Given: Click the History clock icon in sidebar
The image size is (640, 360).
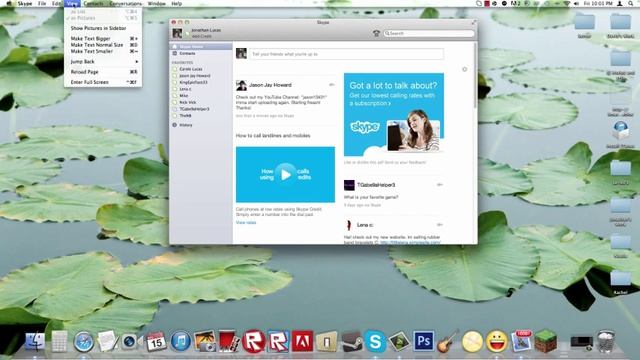Looking at the screenshot, I should point(175,125).
